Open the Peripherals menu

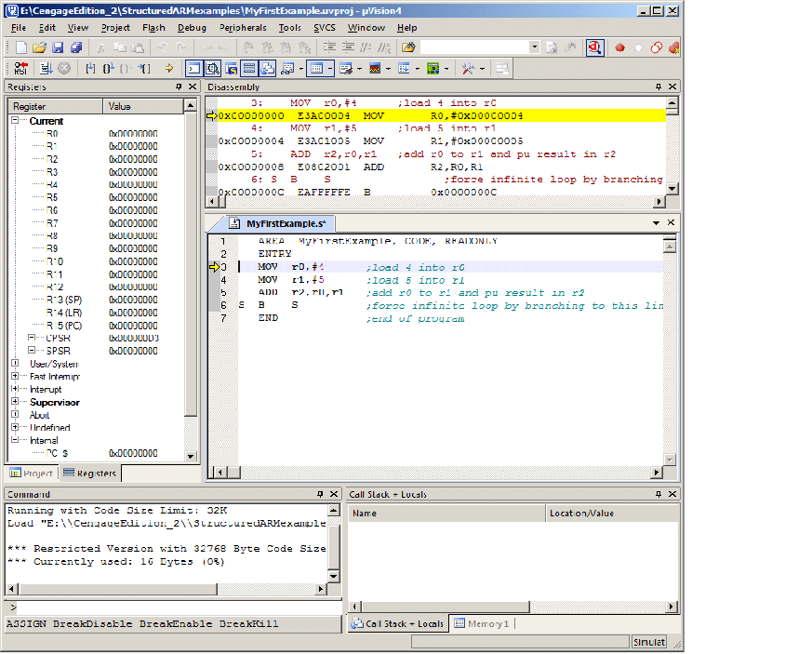coord(243,27)
